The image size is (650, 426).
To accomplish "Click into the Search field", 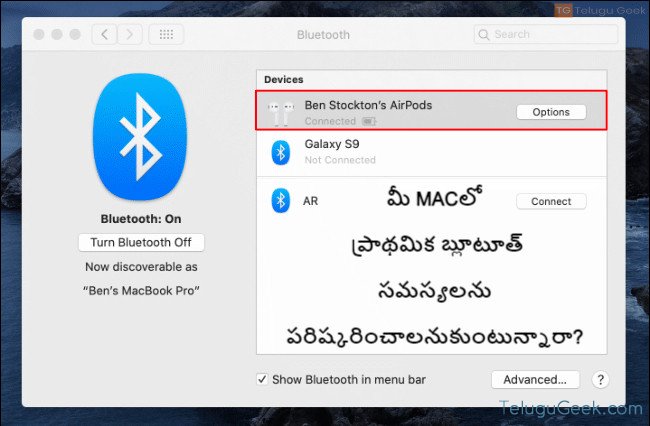I will click(x=546, y=34).
